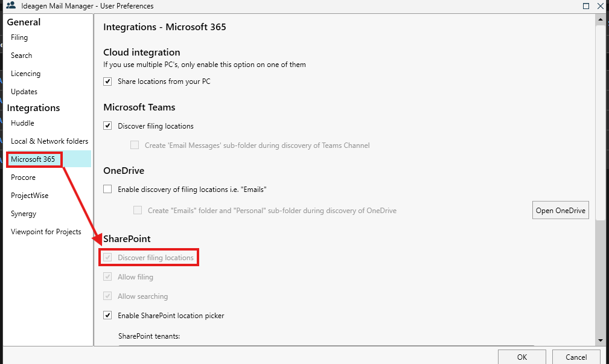Click the scrollbar down arrow

point(600,340)
